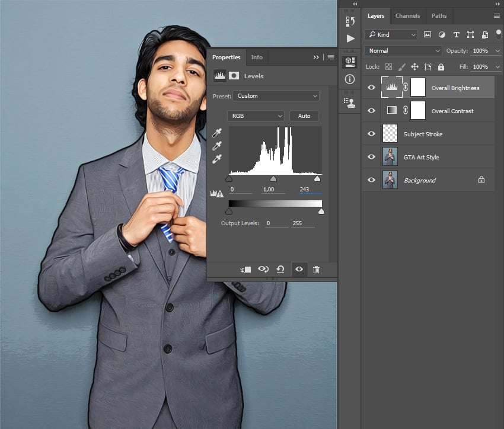504x429 pixels.
Task: Expand the RGB channel dropdown
Action: pos(256,116)
